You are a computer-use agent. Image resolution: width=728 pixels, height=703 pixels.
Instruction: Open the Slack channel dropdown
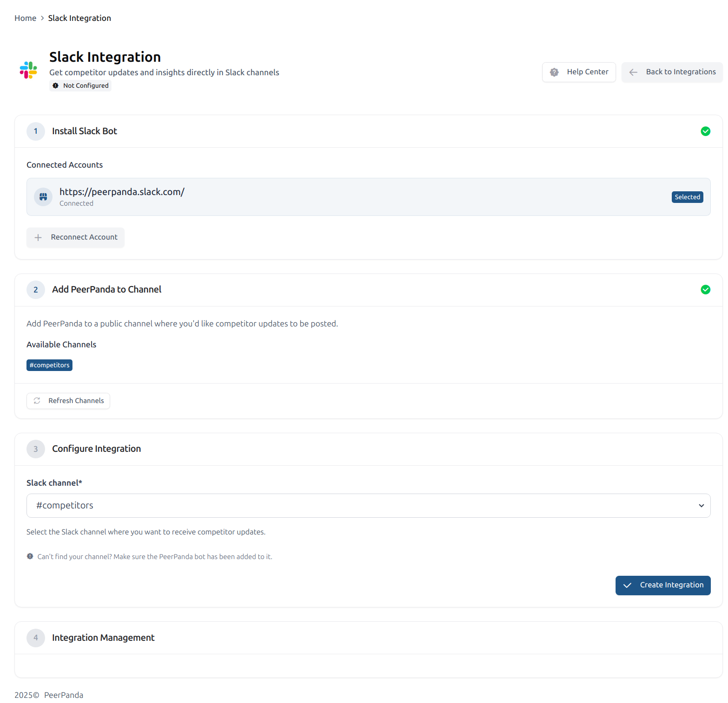point(368,506)
